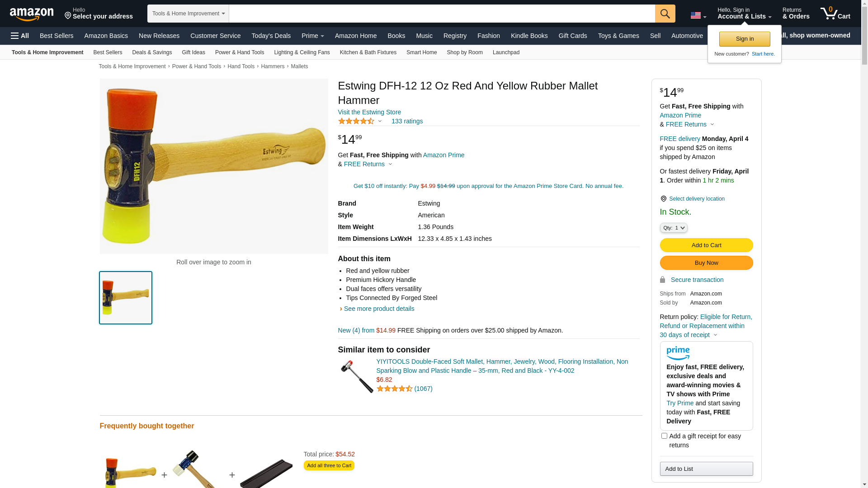Click the star rating icons under title
This screenshot has width=868, height=488.
coord(356,121)
